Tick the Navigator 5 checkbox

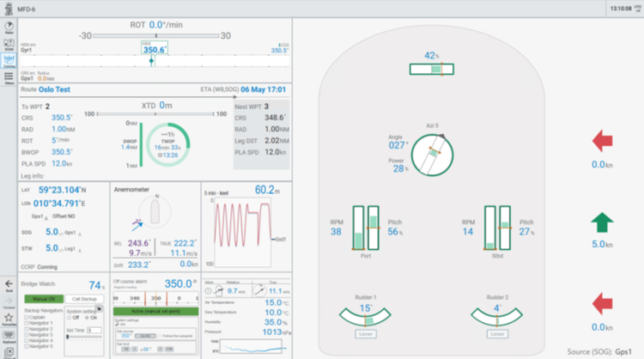(27, 346)
